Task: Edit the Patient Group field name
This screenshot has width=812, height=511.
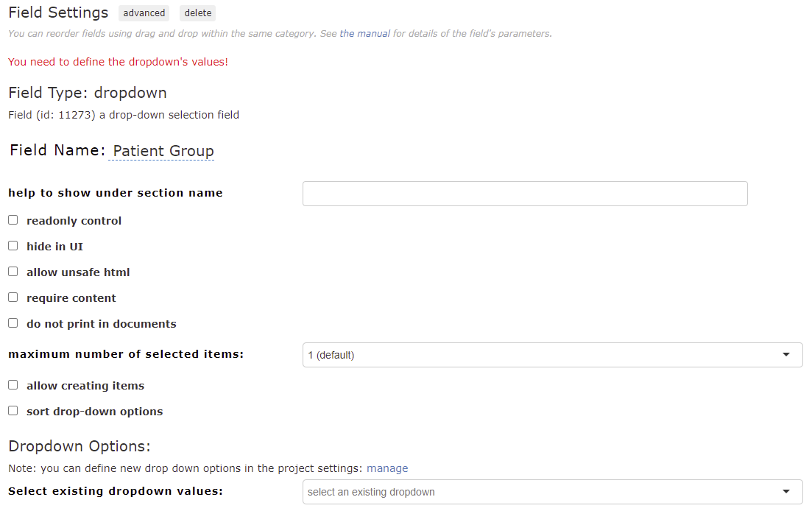Action: tap(163, 151)
